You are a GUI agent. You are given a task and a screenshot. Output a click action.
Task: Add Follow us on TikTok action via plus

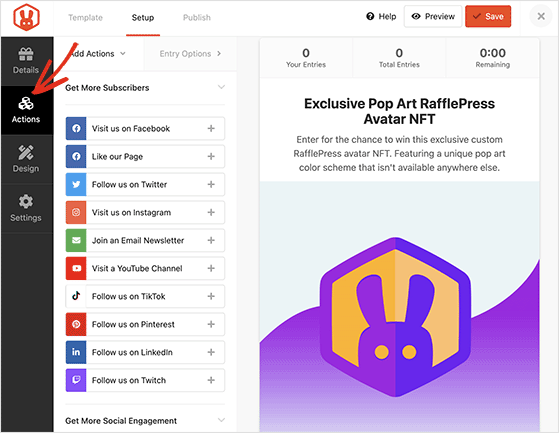(211, 296)
